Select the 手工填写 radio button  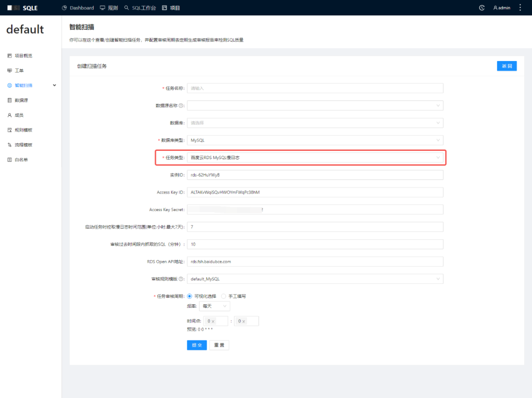224,296
